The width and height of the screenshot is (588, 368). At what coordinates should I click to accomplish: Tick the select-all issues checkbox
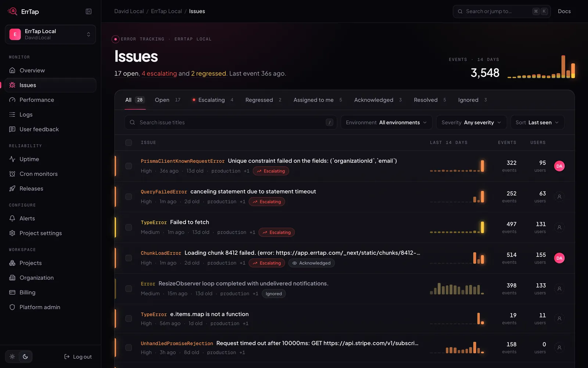point(129,142)
